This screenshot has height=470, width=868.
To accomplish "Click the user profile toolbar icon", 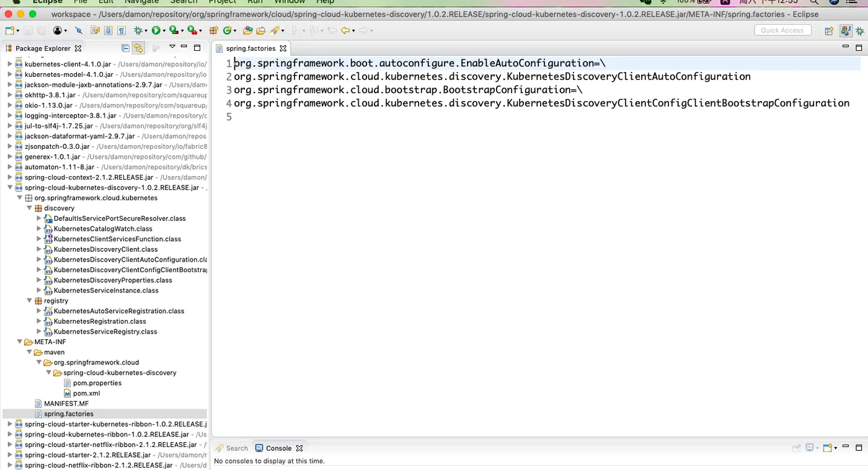I will point(58,30).
